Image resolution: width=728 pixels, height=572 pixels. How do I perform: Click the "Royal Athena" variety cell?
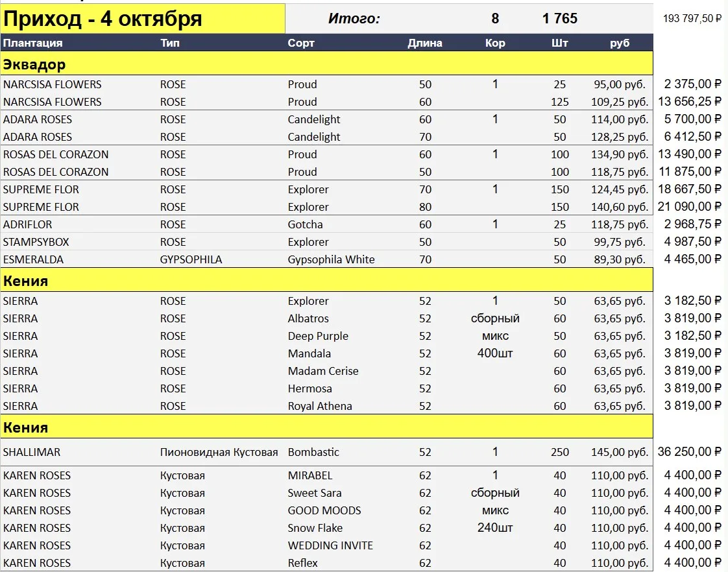(319, 407)
